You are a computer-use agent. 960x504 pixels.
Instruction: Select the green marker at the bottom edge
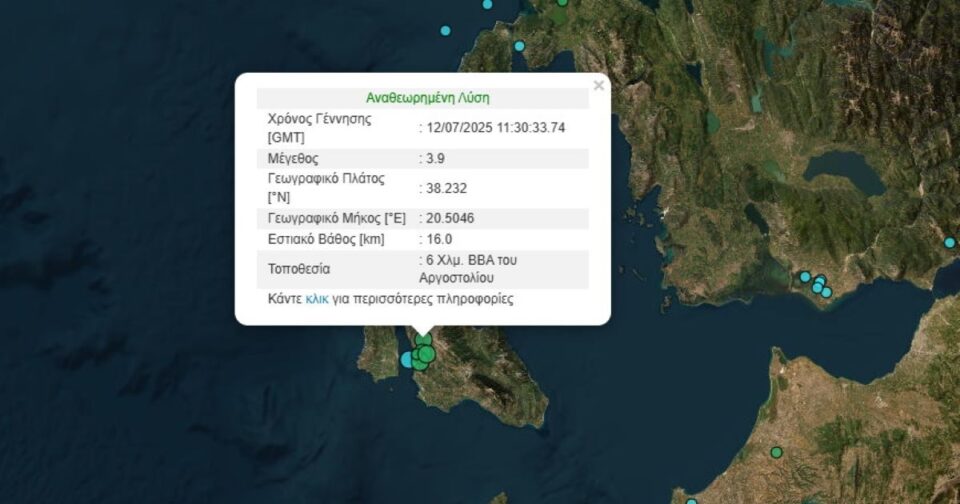[691, 500]
